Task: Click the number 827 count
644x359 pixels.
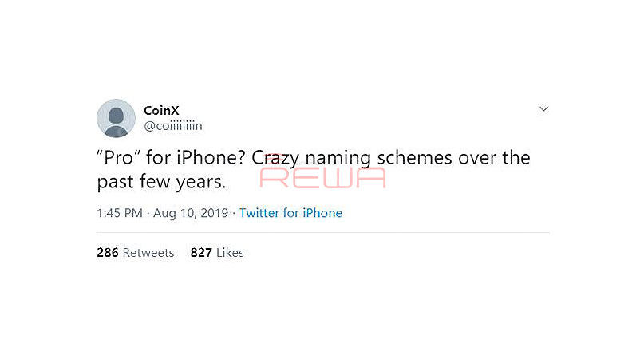Action: click(201, 252)
